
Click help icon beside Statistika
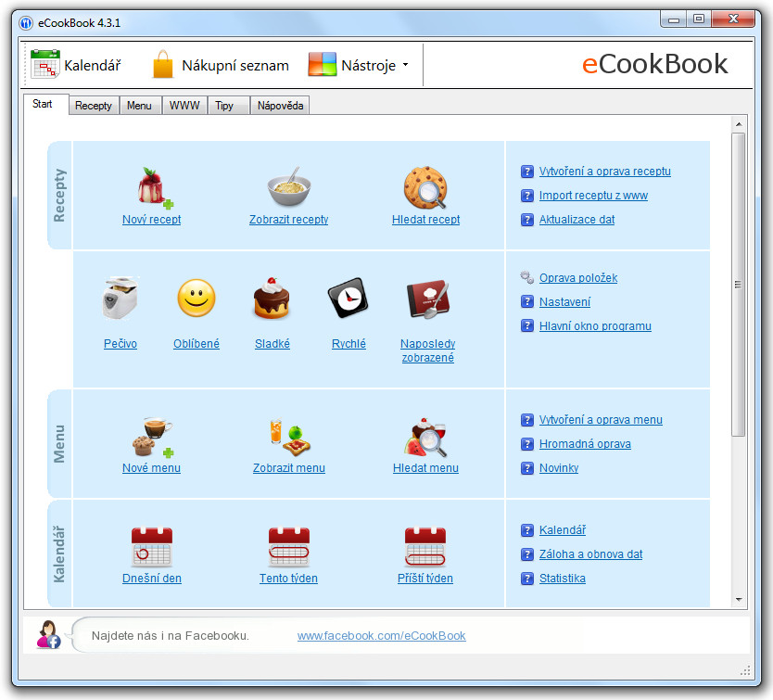tap(527, 579)
